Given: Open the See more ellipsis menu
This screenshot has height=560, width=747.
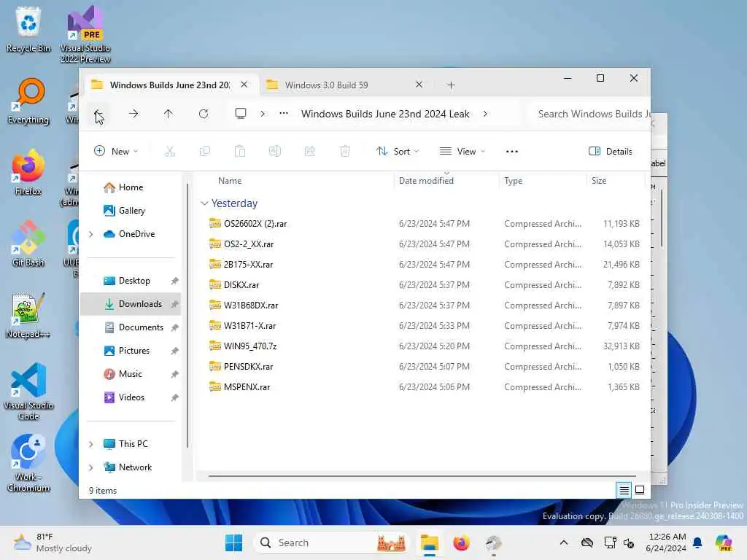Looking at the screenshot, I should point(511,152).
